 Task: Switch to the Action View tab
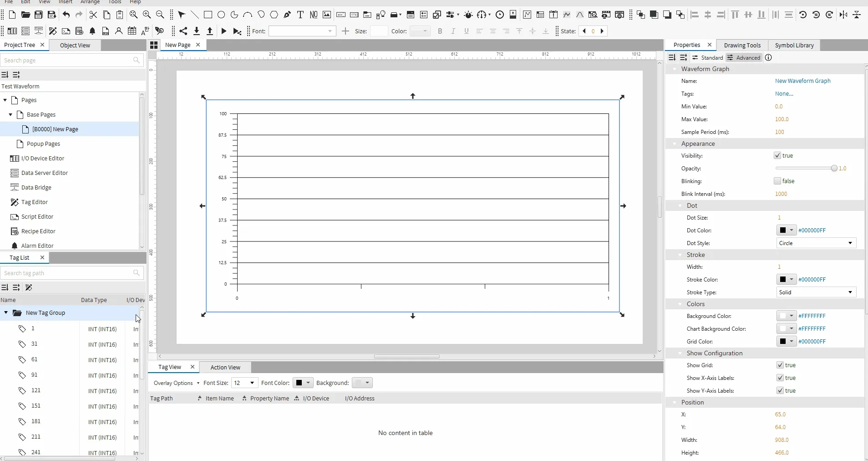coord(225,368)
